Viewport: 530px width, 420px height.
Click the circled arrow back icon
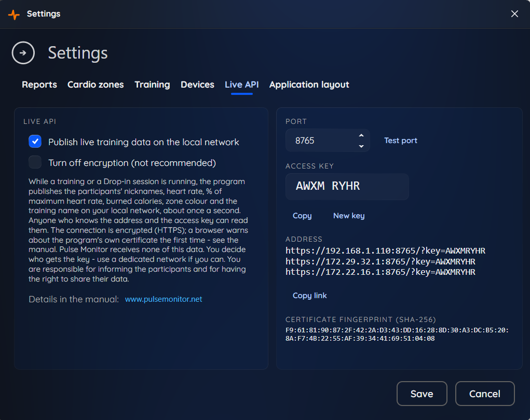pos(23,53)
